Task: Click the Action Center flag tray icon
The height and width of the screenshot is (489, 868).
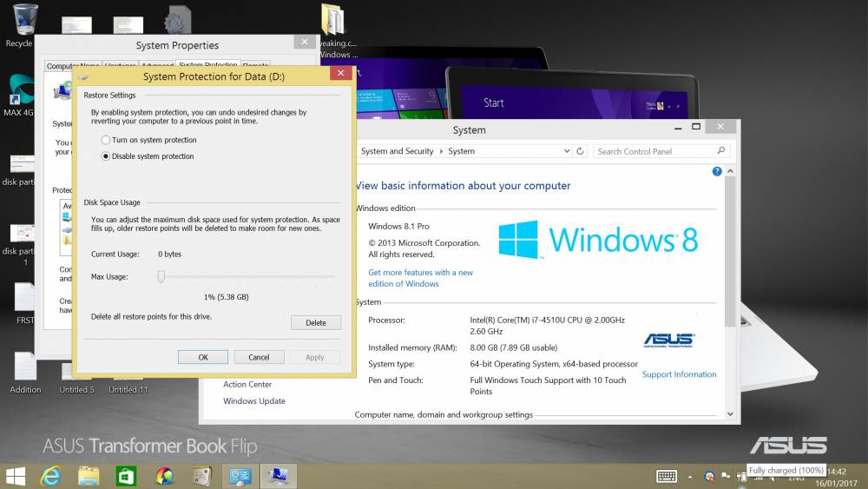Action: [x=725, y=476]
